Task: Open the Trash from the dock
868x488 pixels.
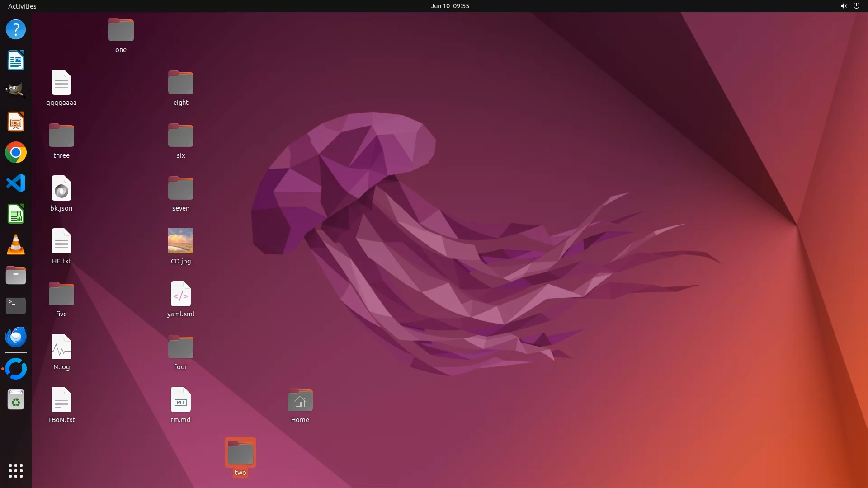Action: pyautogui.click(x=16, y=400)
